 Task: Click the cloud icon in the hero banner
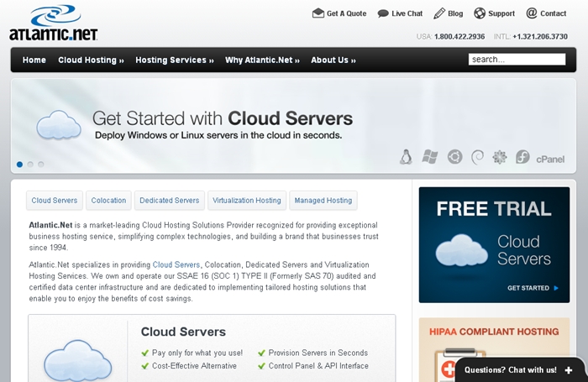pos(59,125)
